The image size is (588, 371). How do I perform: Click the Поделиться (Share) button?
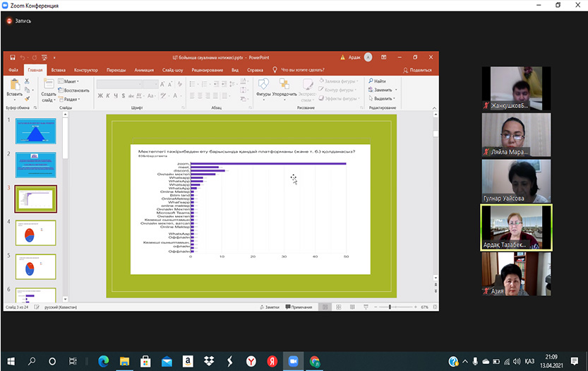coord(417,70)
